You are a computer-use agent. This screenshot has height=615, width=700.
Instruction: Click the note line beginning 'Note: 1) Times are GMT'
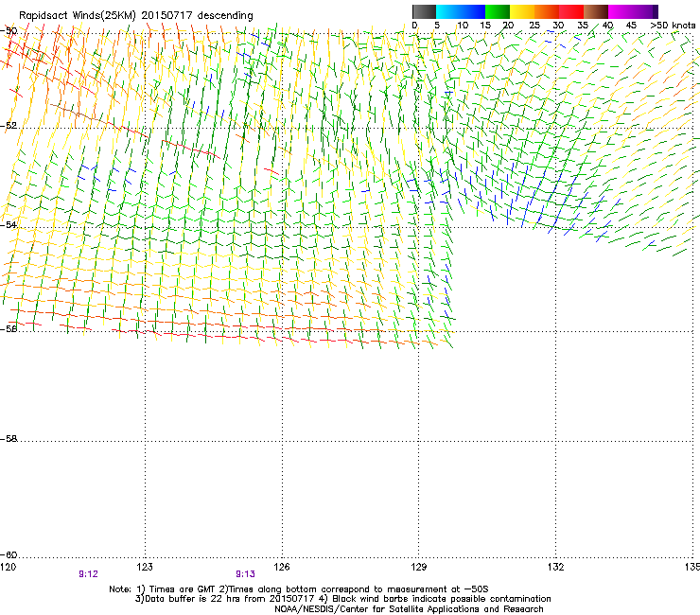pos(299,589)
